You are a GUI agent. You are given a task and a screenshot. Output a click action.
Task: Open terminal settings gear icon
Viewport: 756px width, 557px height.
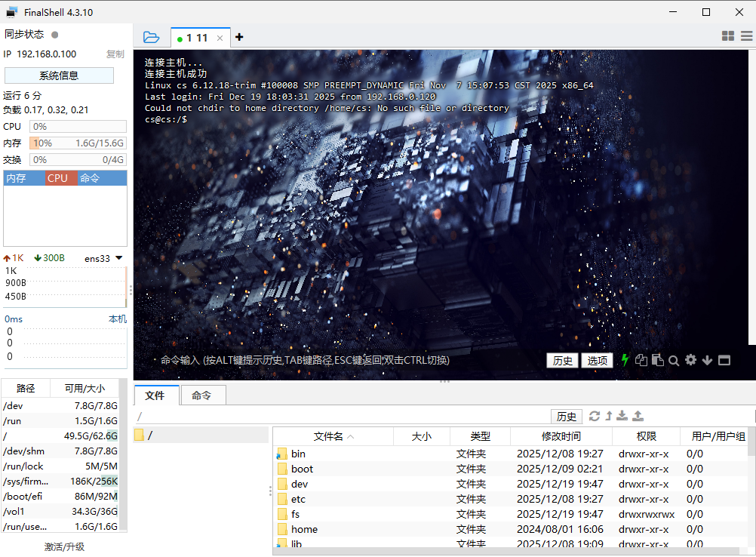click(x=690, y=360)
